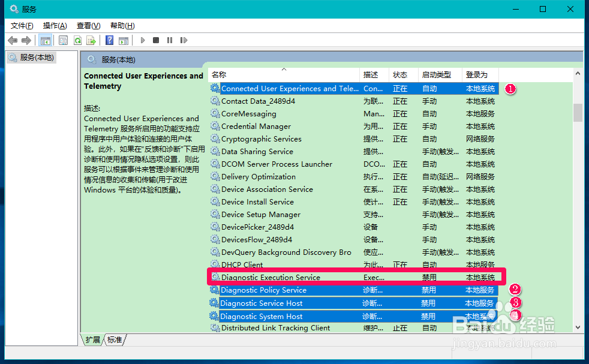Click gear icon of Data Sharing Service

tap(215, 151)
